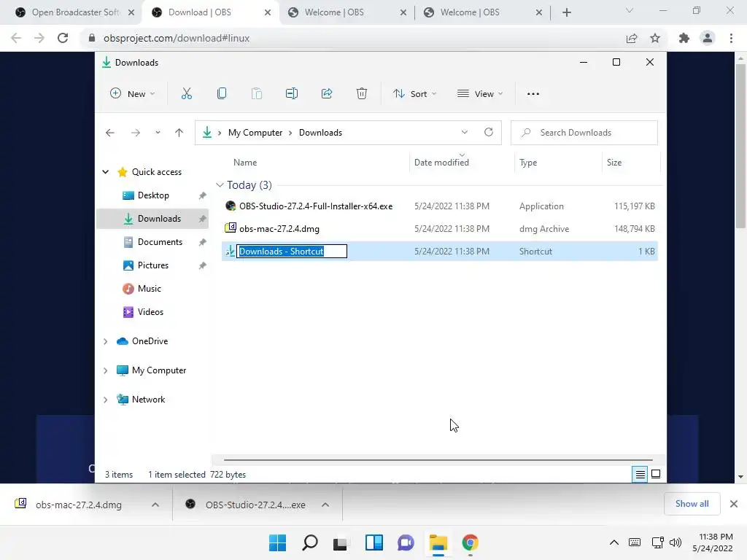747x560 pixels.
Task: Expand the Network tree node
Action: 106,400
